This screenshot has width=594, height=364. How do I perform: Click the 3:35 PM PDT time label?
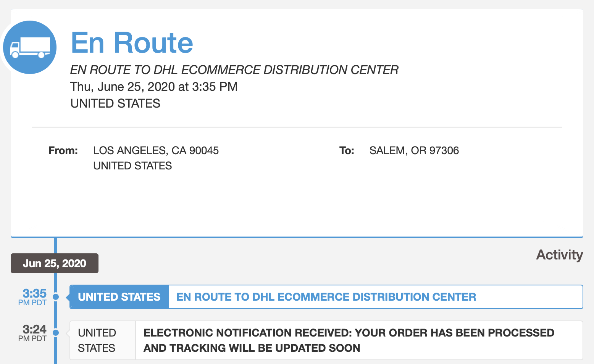click(34, 297)
